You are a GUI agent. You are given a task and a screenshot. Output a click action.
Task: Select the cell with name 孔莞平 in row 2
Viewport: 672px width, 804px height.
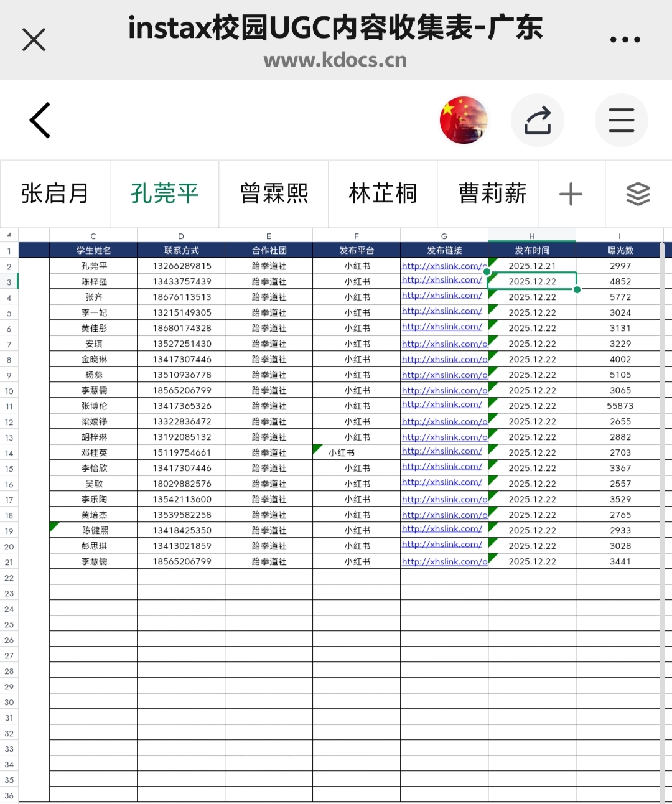pos(93,266)
